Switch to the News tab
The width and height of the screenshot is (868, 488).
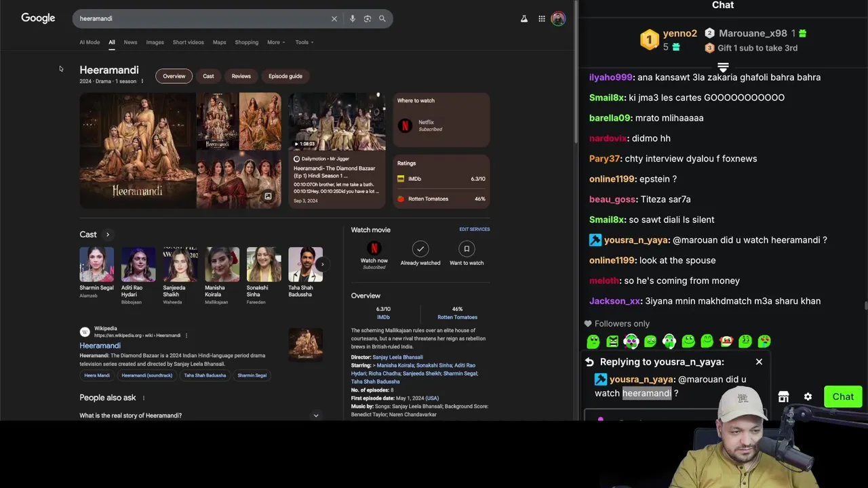click(130, 42)
